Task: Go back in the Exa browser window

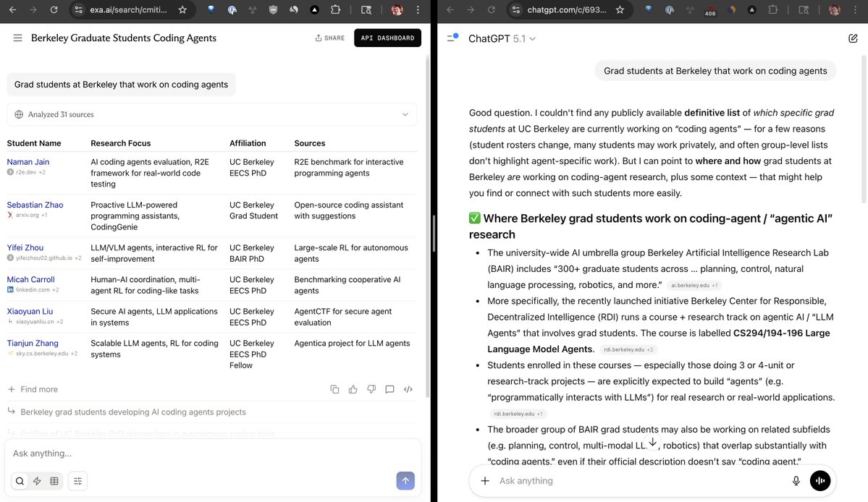Action: 13,9
